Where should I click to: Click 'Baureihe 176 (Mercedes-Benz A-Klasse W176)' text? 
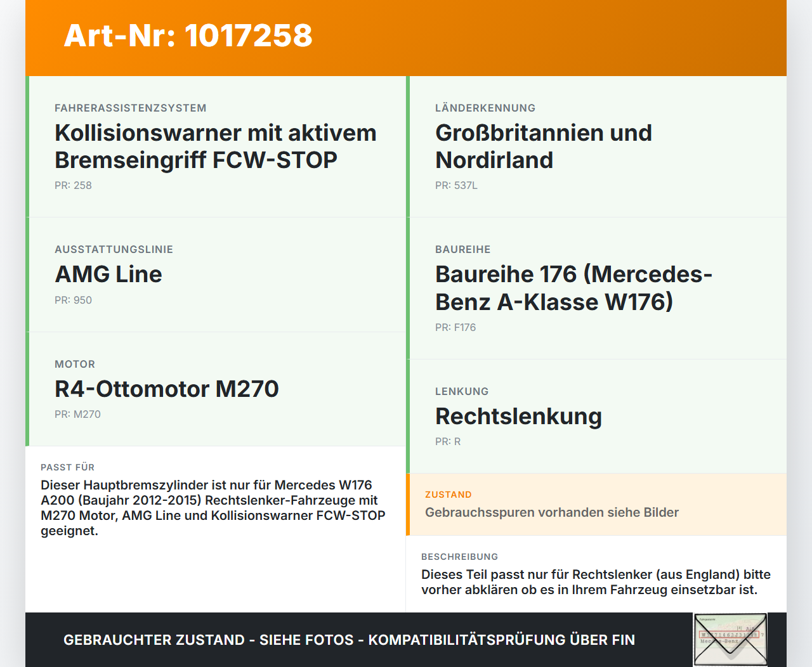tap(574, 288)
